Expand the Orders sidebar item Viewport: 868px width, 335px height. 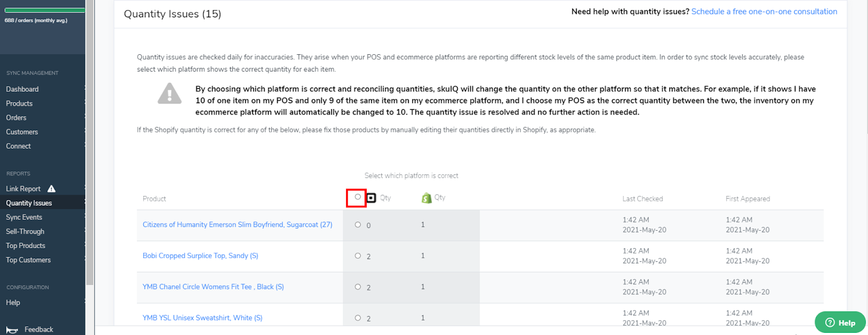point(16,118)
